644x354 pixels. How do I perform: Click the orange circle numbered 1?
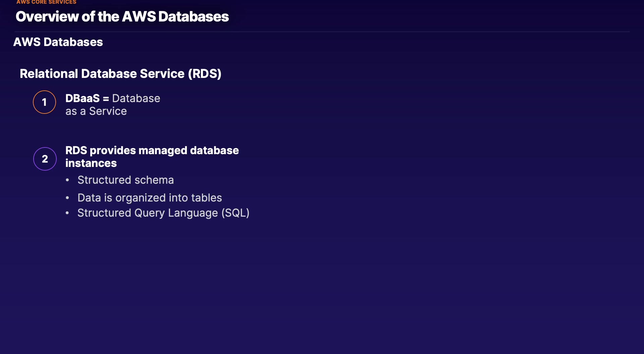pos(44,102)
